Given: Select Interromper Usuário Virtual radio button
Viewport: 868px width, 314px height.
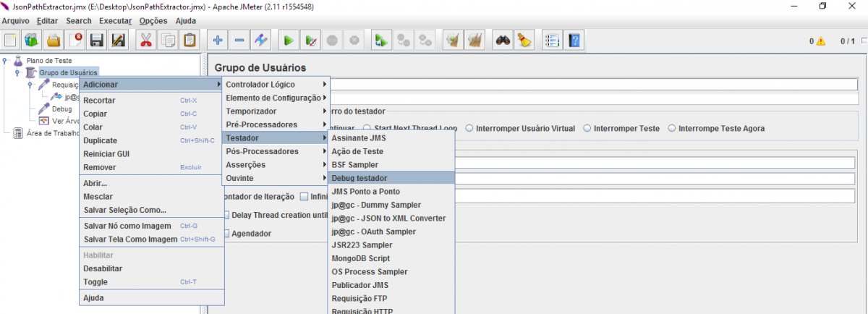Looking at the screenshot, I should tap(469, 128).
